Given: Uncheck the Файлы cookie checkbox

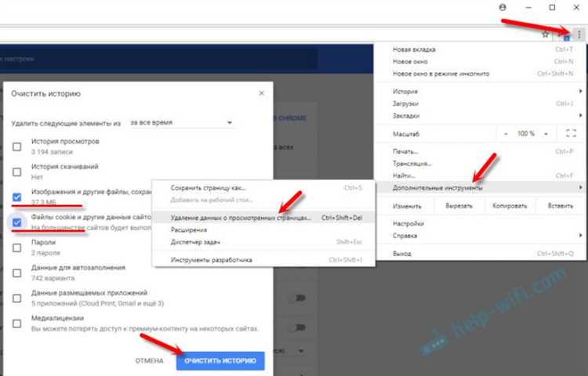Looking at the screenshot, I should [x=16, y=222].
